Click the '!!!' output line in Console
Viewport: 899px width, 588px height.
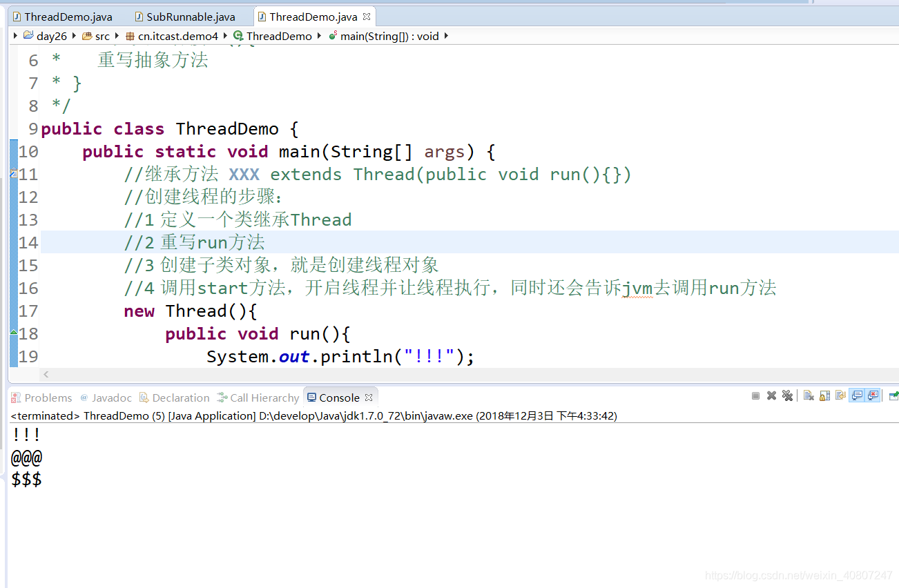click(26, 435)
